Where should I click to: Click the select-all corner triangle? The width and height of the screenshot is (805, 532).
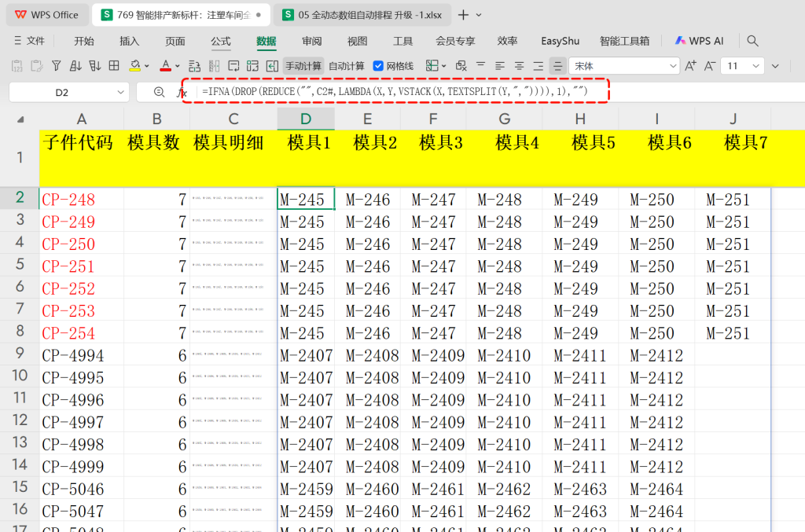point(20,119)
